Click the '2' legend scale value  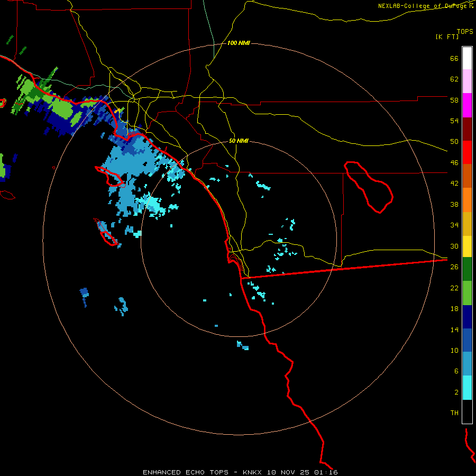(456, 392)
